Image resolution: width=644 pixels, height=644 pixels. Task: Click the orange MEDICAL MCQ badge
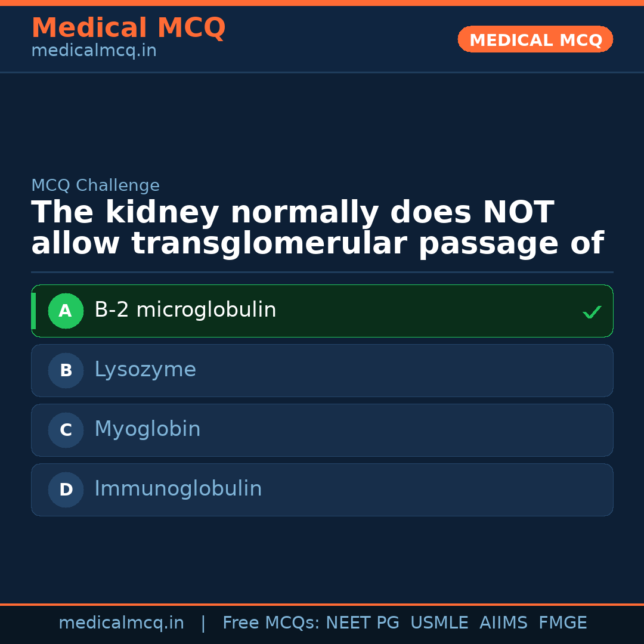pos(535,39)
